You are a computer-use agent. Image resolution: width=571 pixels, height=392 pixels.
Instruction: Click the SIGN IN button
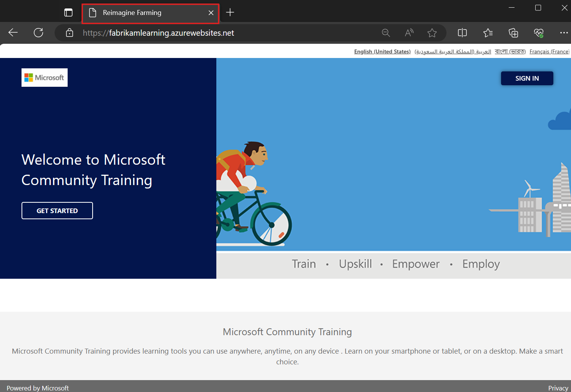527,78
